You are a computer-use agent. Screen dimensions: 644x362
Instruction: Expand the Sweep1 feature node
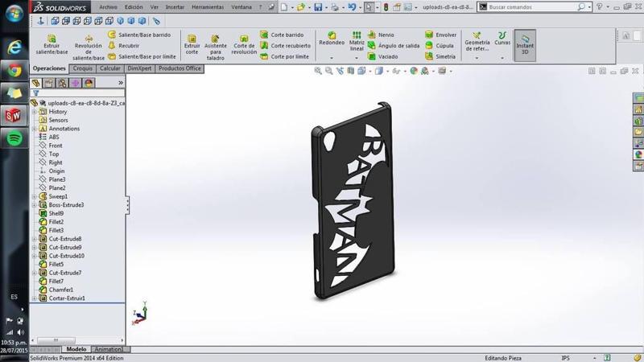(35, 196)
